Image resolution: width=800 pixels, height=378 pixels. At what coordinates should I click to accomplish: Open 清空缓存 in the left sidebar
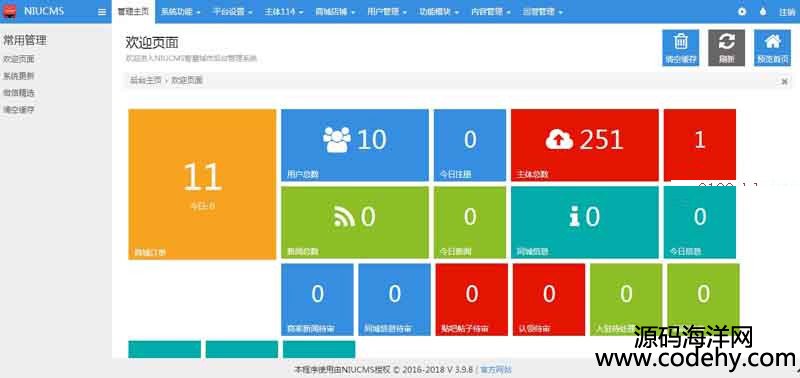tap(19, 110)
